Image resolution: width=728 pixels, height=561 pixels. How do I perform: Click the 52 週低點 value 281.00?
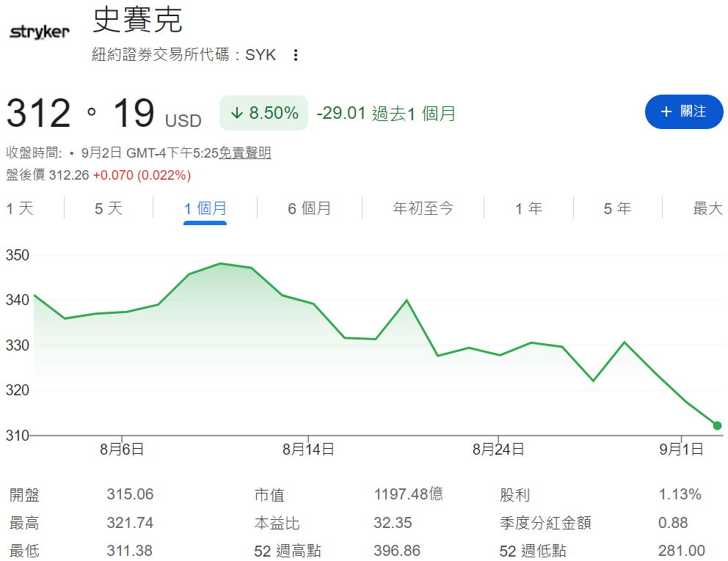682,551
